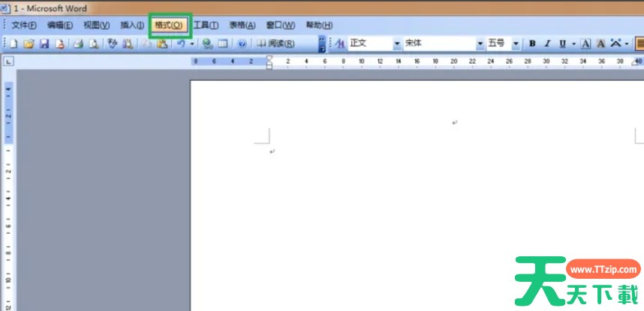Open Word Help via question mark icon
This screenshot has height=311, width=644.
click(x=242, y=44)
